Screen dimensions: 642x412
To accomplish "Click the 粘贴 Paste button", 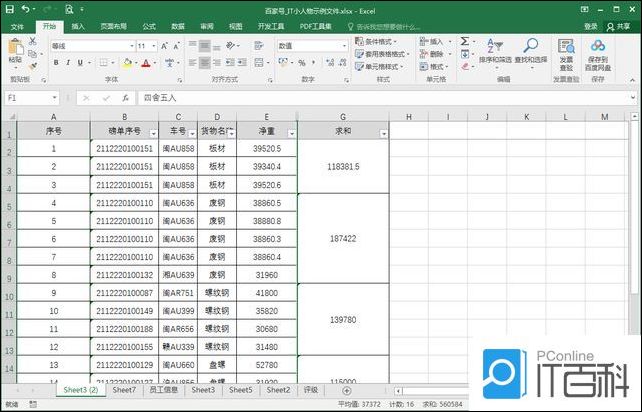I will pyautogui.click(x=16, y=52).
